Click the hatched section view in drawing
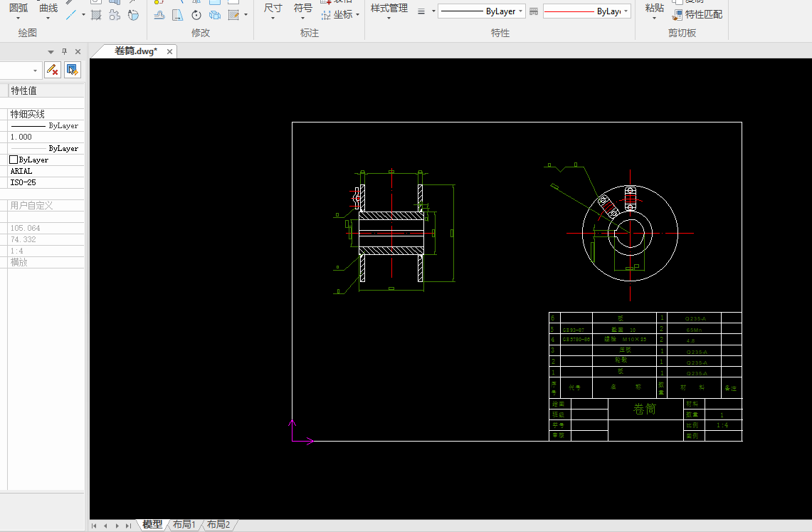 (x=391, y=233)
